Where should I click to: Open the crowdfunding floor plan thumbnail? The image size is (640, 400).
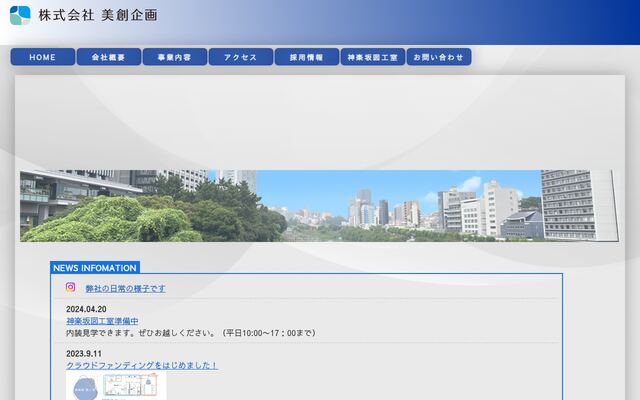[116, 386]
